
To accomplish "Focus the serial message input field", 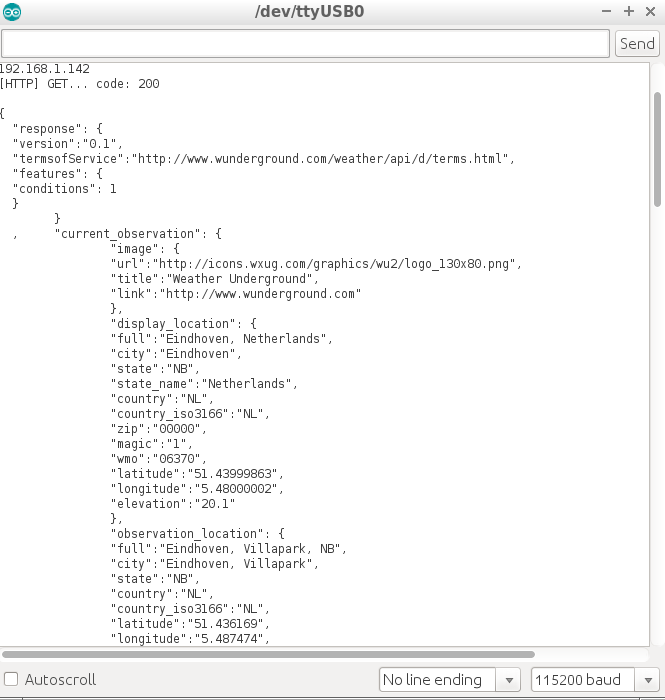I will (305, 44).
